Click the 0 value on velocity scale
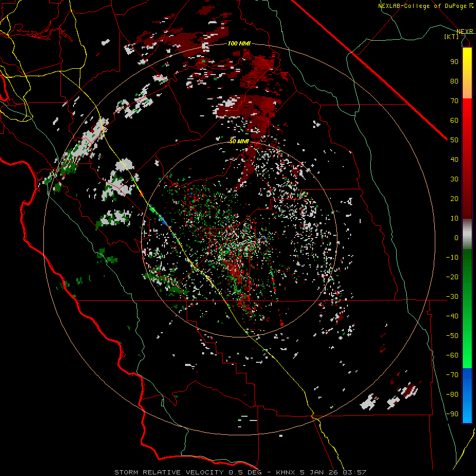 456,237
